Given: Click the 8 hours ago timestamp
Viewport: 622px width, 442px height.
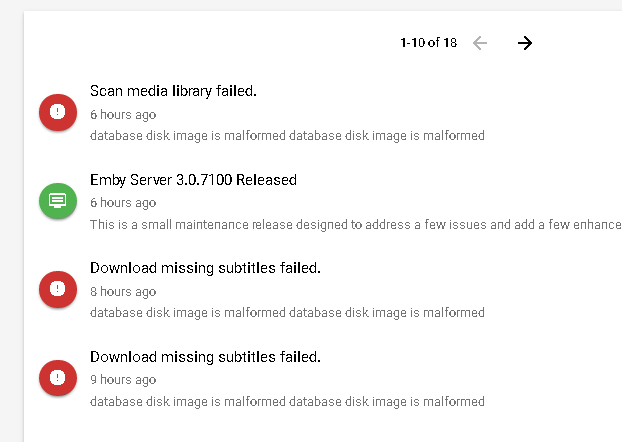Looking at the screenshot, I should (123, 292).
